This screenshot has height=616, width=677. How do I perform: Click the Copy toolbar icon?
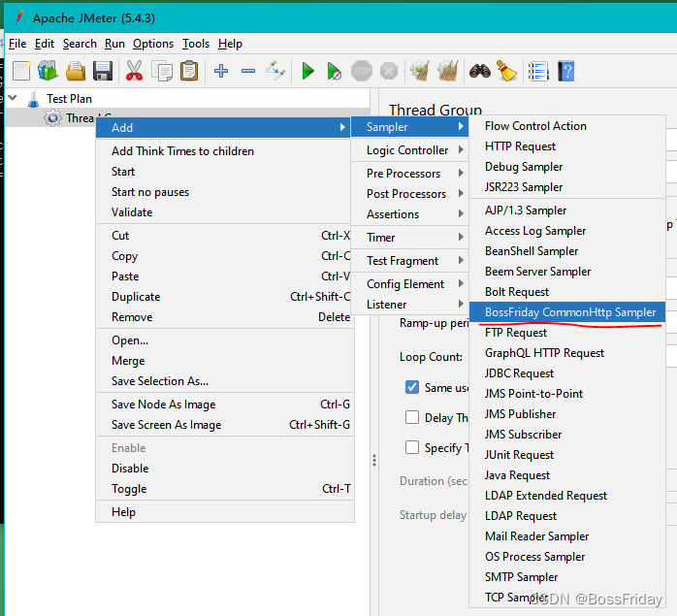pos(162,71)
